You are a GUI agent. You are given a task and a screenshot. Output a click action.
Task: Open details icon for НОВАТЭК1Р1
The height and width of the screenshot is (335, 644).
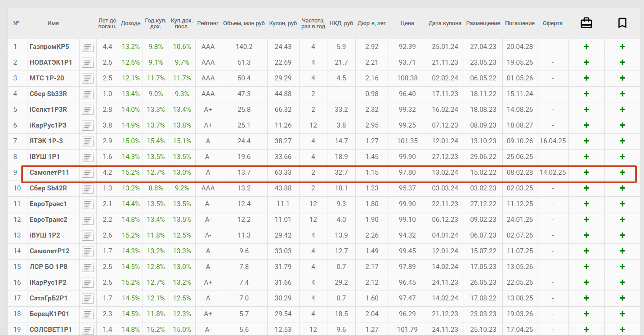tap(88, 62)
